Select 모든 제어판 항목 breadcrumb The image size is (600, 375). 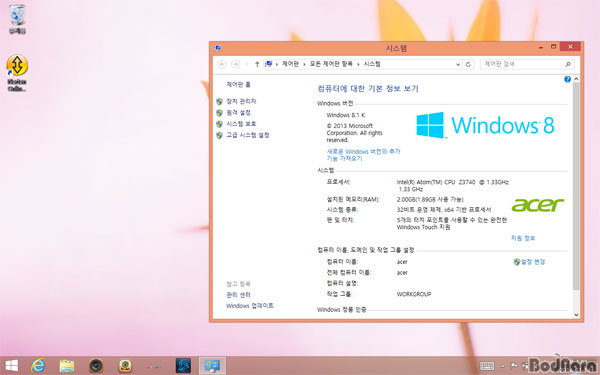331,64
